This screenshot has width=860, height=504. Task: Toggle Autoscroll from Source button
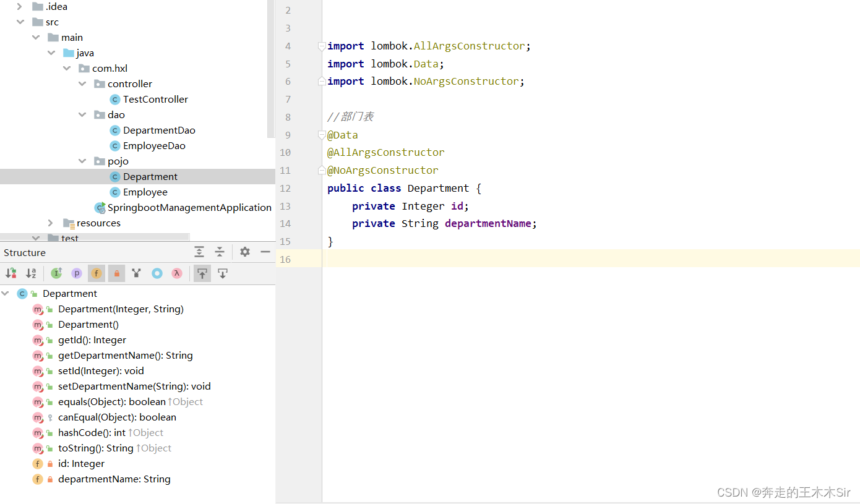coord(223,273)
